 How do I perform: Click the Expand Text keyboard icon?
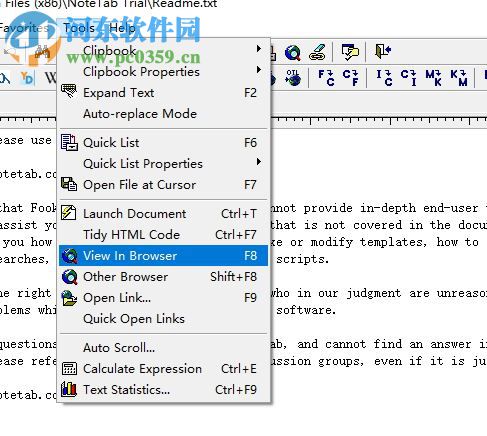pos(69,91)
